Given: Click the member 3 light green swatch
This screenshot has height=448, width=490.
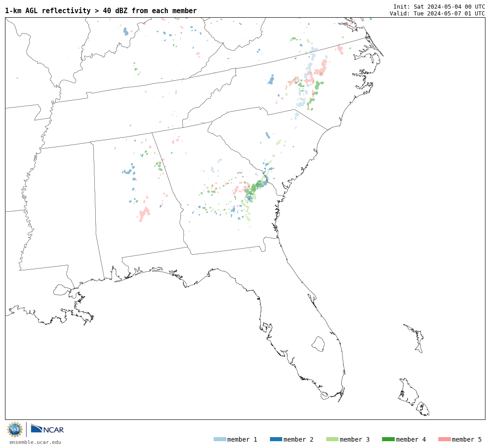Looking at the screenshot, I should pyautogui.click(x=332, y=439).
